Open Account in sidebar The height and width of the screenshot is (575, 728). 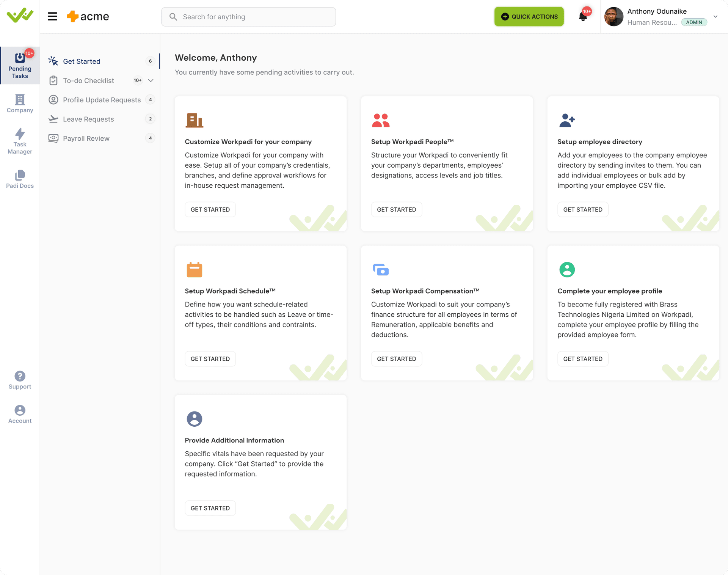[20, 414]
